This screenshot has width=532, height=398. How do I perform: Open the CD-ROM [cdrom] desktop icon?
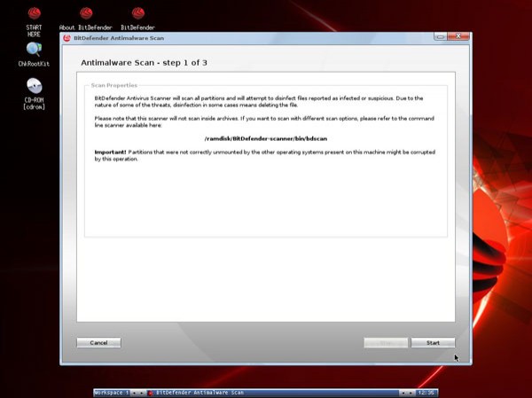coord(34,94)
